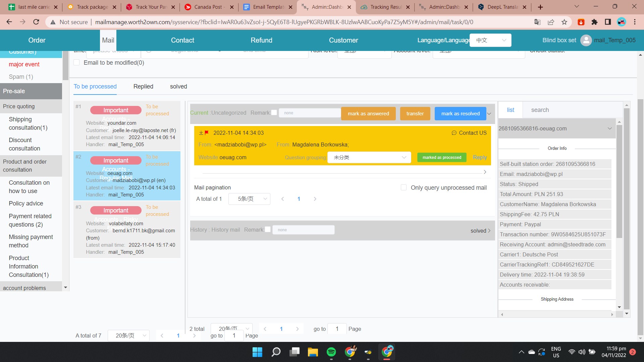Open the Chrome extensions puzzle icon

tap(594, 22)
